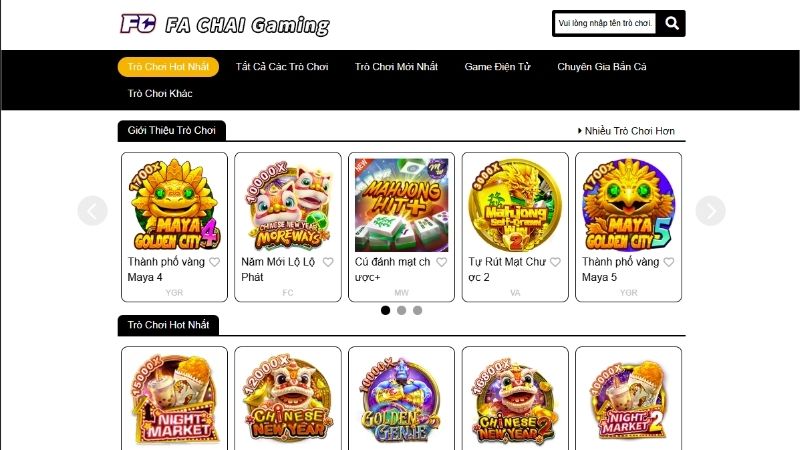Image resolution: width=800 pixels, height=450 pixels.
Task: Expand Nhiều Trò Chơi Hơn link
Action: coord(626,131)
